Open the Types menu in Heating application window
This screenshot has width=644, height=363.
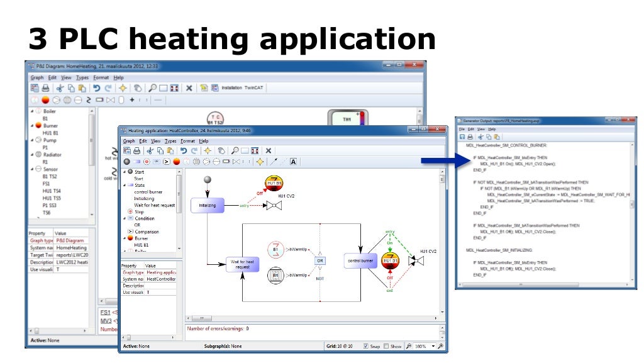coord(170,141)
